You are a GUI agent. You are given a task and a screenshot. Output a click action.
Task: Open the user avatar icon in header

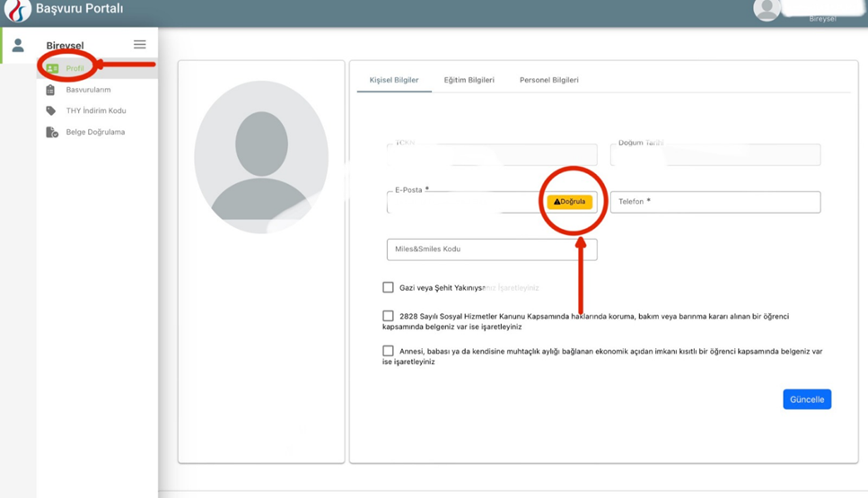click(x=766, y=10)
